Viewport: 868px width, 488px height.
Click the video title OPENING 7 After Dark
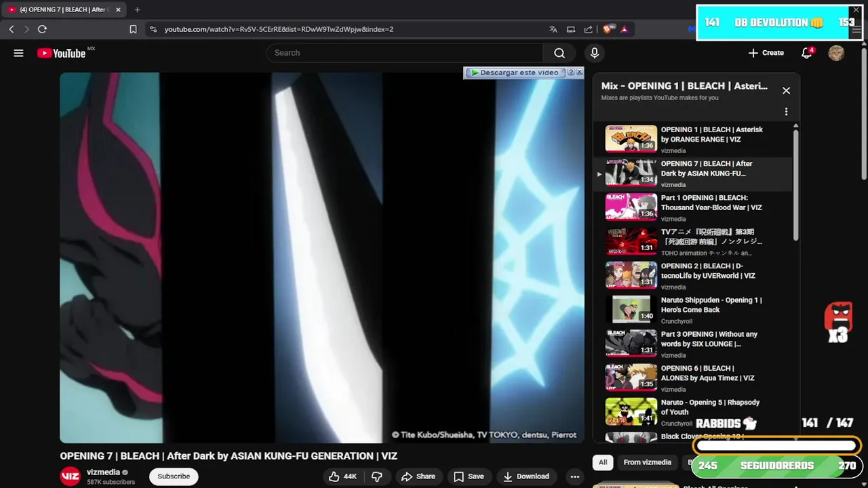click(229, 456)
